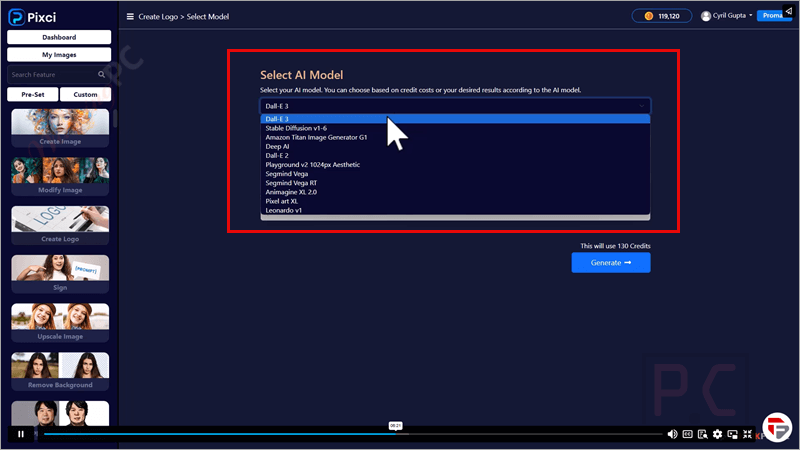Open Sign feature thumbnail

(60, 274)
